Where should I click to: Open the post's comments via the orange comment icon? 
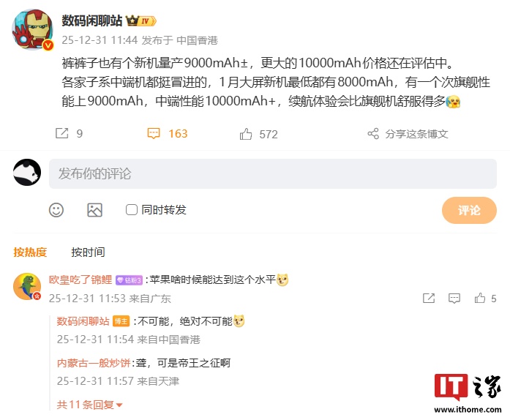(x=154, y=133)
